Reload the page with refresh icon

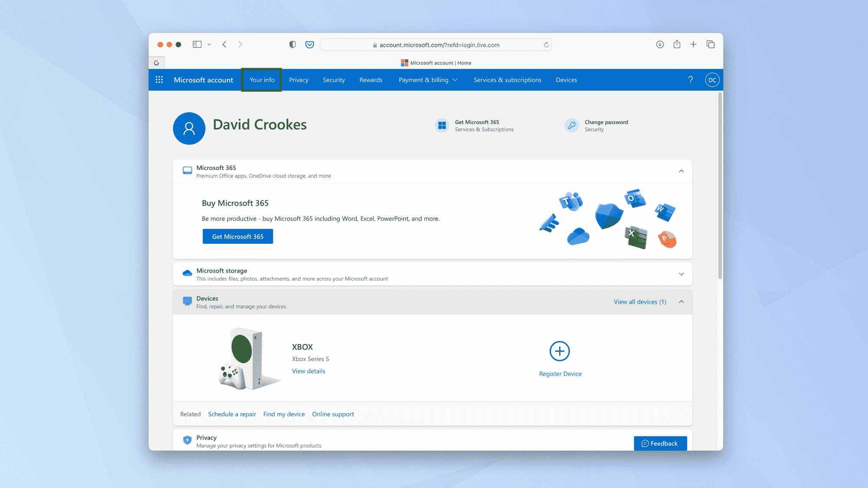tap(546, 45)
